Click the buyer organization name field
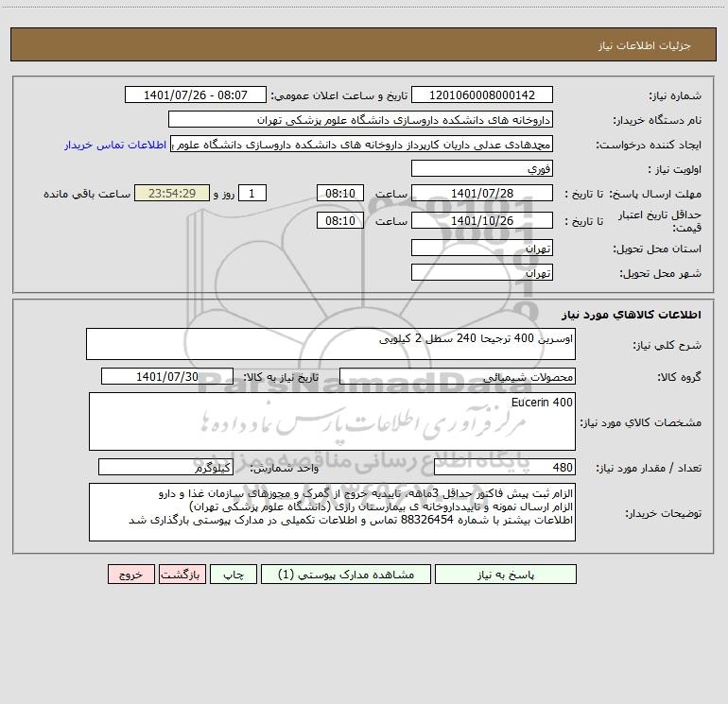The width and height of the screenshot is (728, 704). (360, 119)
